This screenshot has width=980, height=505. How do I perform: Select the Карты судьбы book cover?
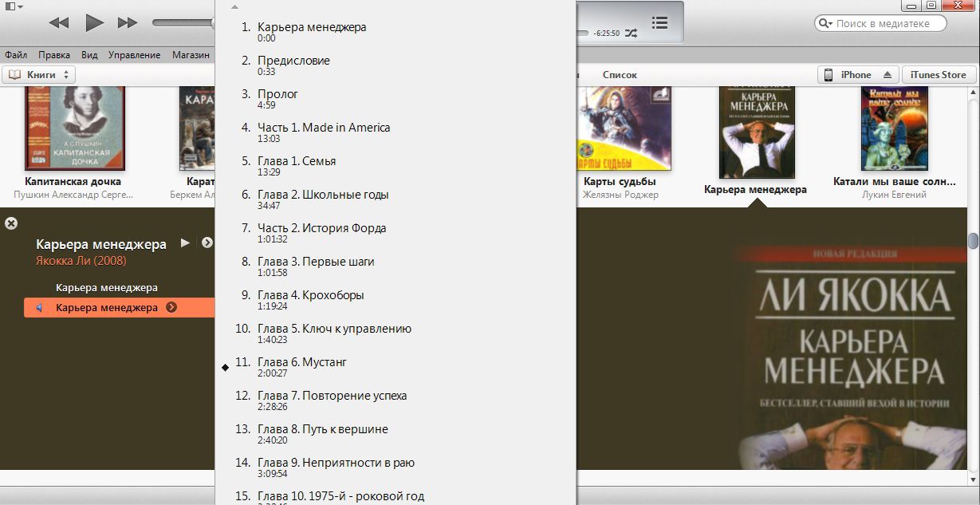point(624,128)
